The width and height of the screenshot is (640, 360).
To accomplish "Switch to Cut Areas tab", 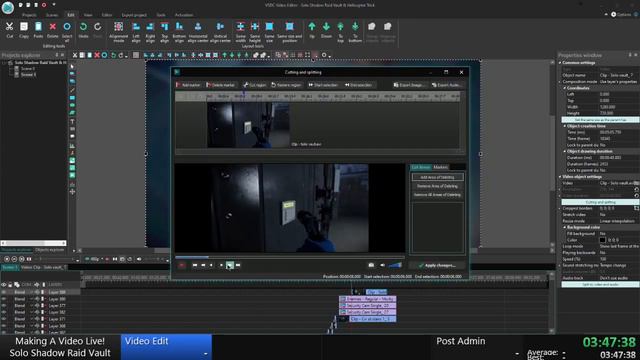I will [x=421, y=167].
